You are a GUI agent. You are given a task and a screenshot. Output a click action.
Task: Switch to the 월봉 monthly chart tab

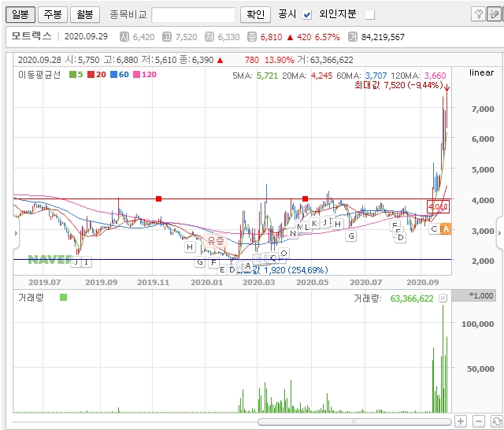click(85, 14)
